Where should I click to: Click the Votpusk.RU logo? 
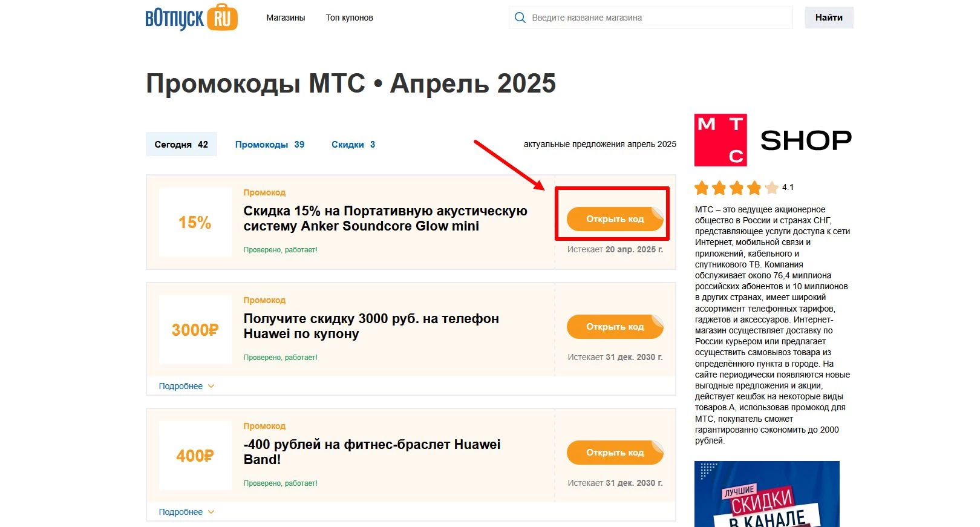[x=191, y=18]
